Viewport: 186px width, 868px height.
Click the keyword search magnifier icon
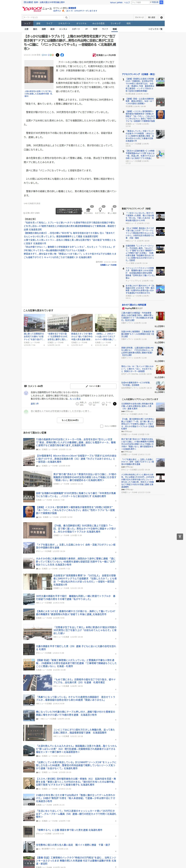[66, 18]
